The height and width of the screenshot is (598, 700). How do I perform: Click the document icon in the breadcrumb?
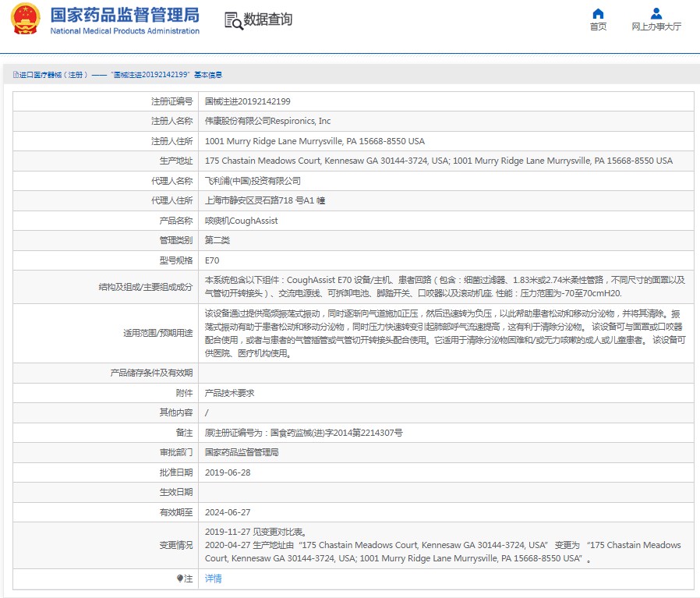click(16, 75)
